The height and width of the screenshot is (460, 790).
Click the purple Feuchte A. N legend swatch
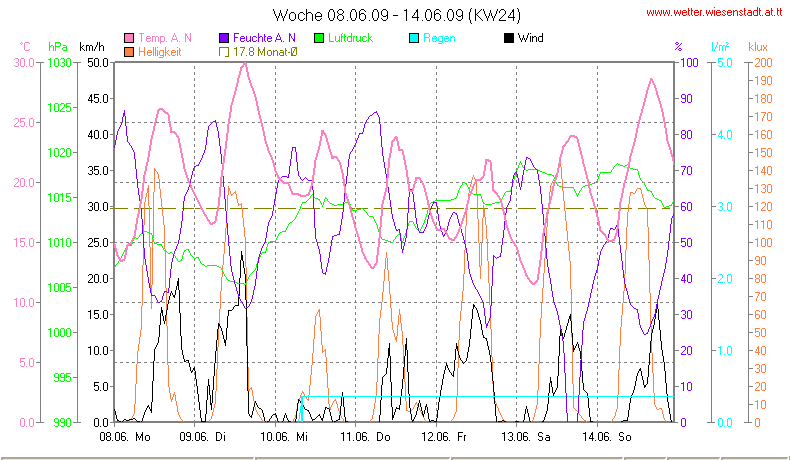[x=224, y=38]
